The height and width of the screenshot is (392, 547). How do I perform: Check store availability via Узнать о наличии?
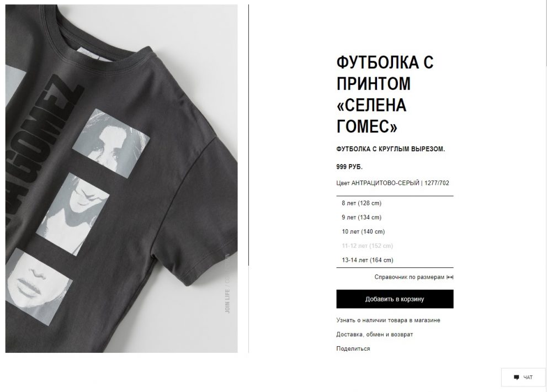[x=388, y=320]
